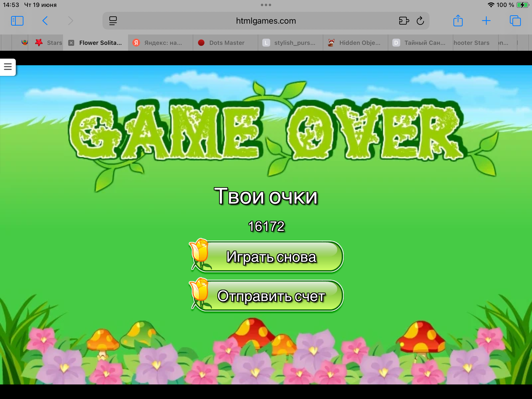This screenshot has height=399, width=532.
Task: Tap the 14:53 clock
Action: click(11, 5)
